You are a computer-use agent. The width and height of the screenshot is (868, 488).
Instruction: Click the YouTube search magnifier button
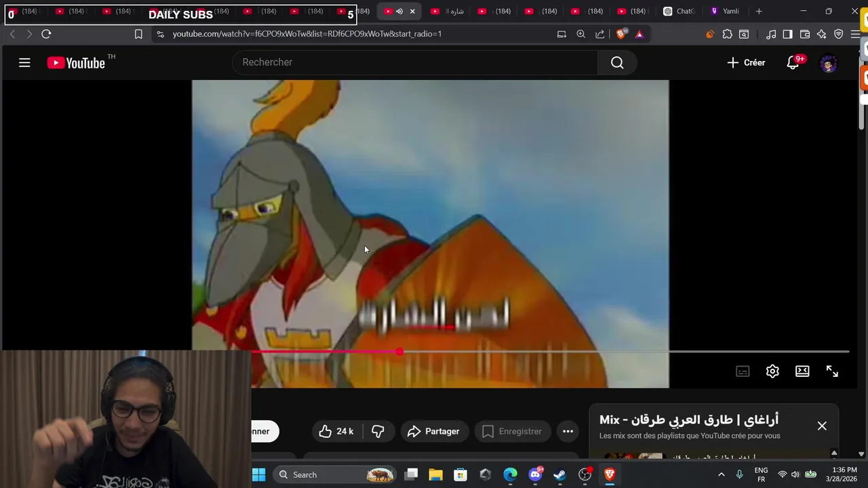tap(617, 62)
